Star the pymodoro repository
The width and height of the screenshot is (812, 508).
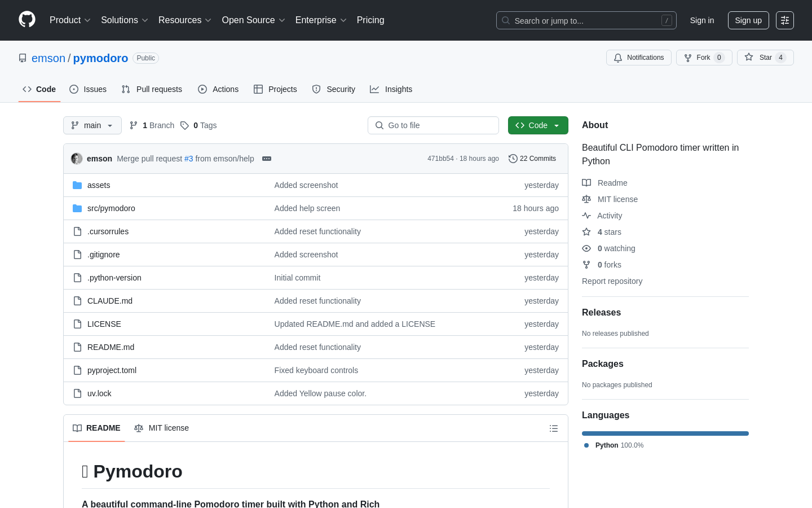[x=765, y=58]
